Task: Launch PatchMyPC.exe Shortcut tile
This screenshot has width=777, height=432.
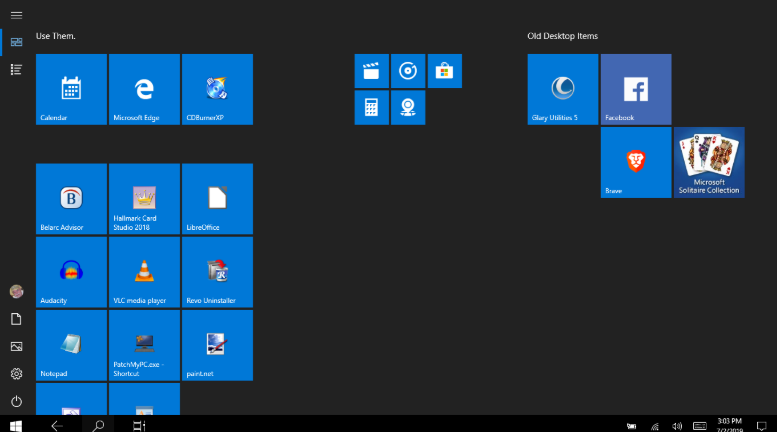Action: (x=144, y=345)
